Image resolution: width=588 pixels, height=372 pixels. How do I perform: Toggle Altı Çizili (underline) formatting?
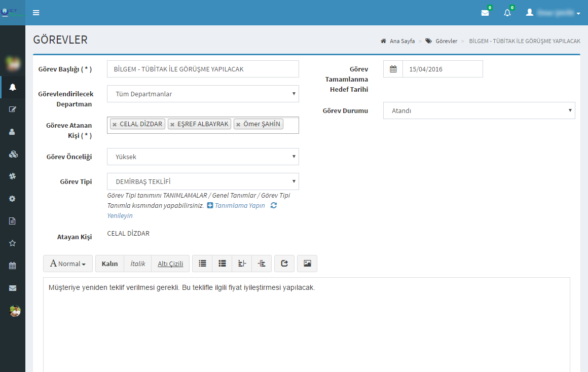pos(170,264)
